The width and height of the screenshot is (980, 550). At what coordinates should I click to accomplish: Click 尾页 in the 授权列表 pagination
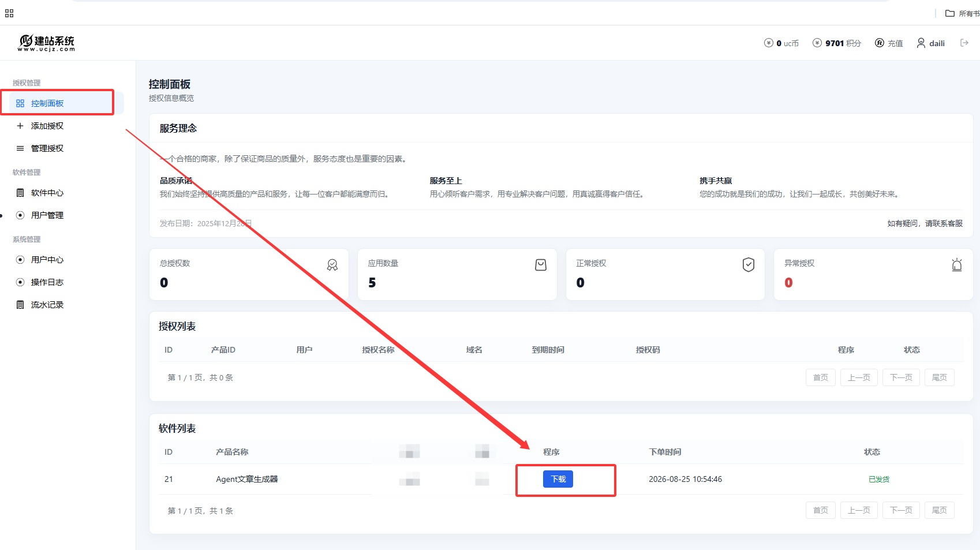point(940,377)
